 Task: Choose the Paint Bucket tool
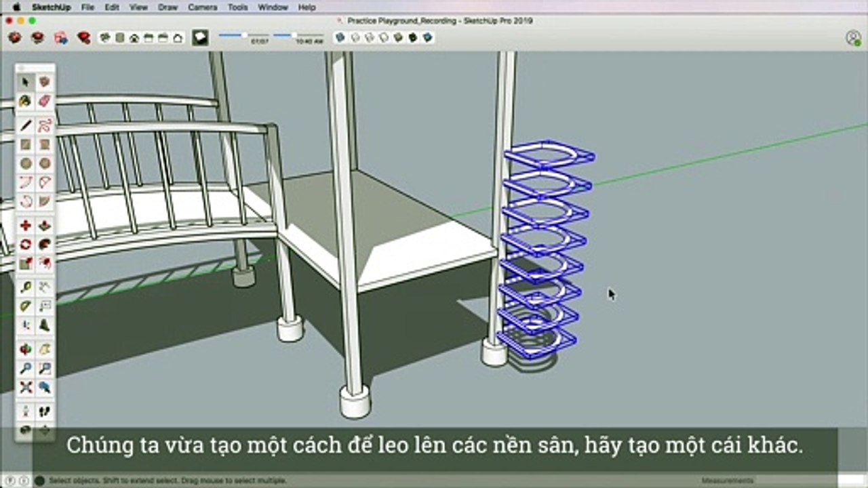pyautogui.click(x=26, y=102)
